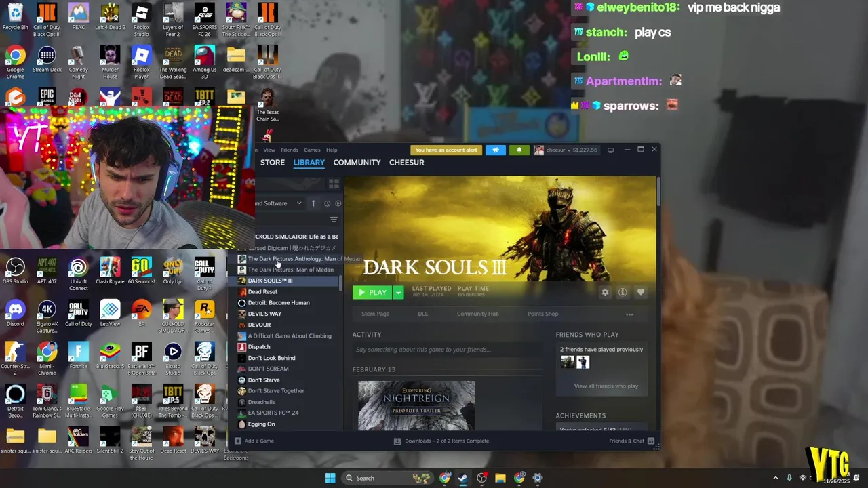This screenshot has height=488, width=868.
Task: Select the Rockstar Games desktop icon
Action: click(204, 316)
